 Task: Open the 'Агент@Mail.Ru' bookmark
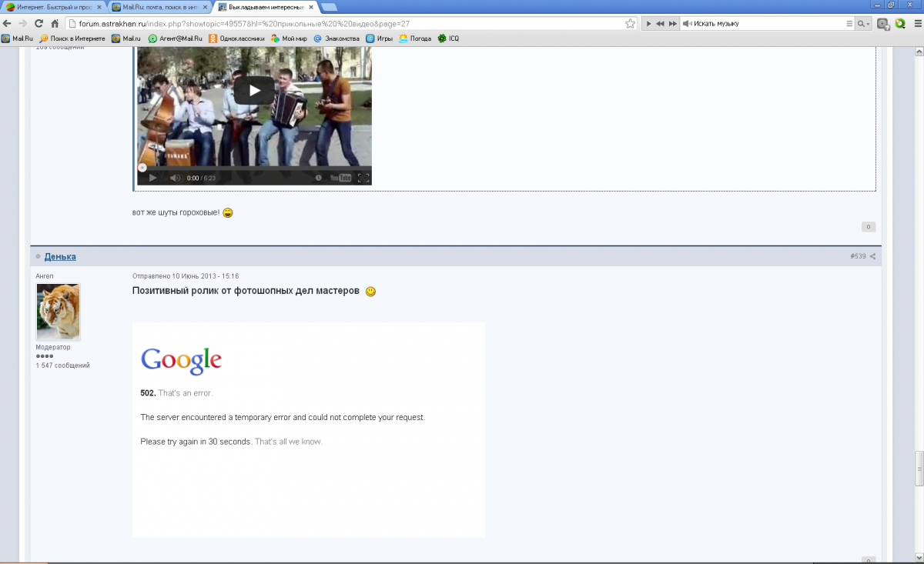click(x=176, y=38)
